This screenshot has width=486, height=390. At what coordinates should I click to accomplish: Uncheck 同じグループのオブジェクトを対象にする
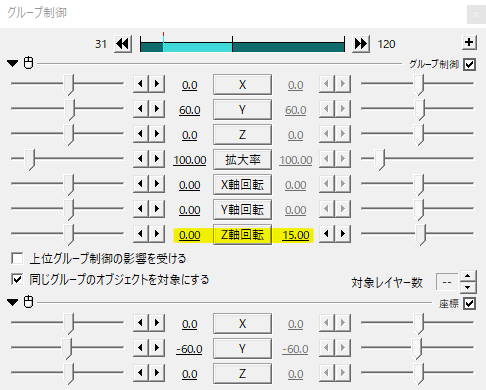coord(17,279)
